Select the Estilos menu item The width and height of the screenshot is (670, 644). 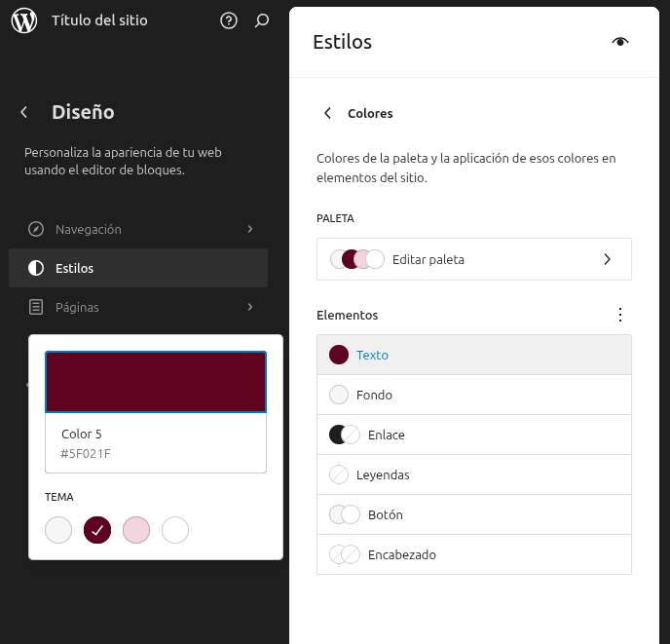(x=138, y=268)
